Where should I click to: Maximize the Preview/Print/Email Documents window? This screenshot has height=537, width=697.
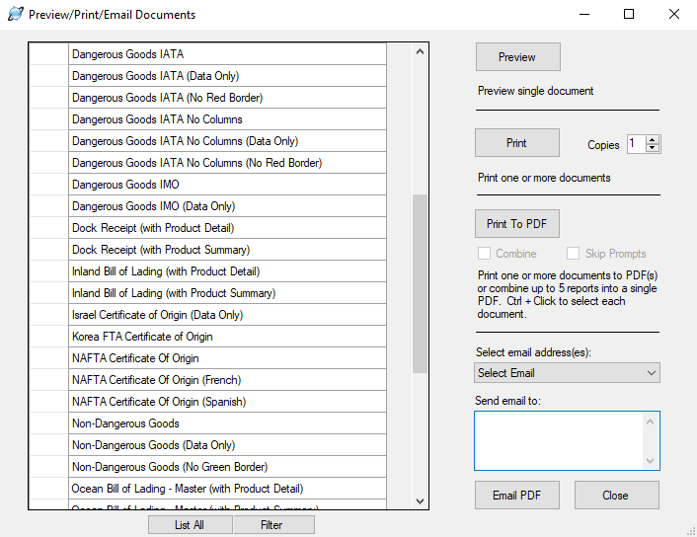tap(629, 14)
